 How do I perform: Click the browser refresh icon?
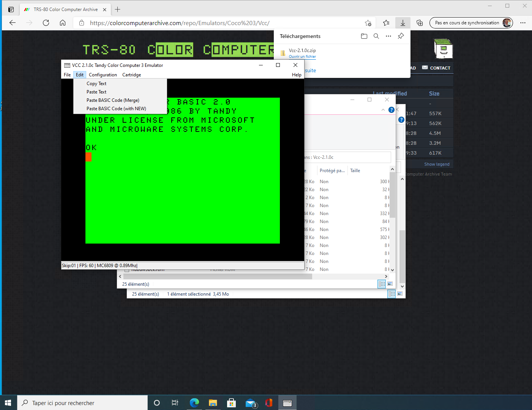46,23
